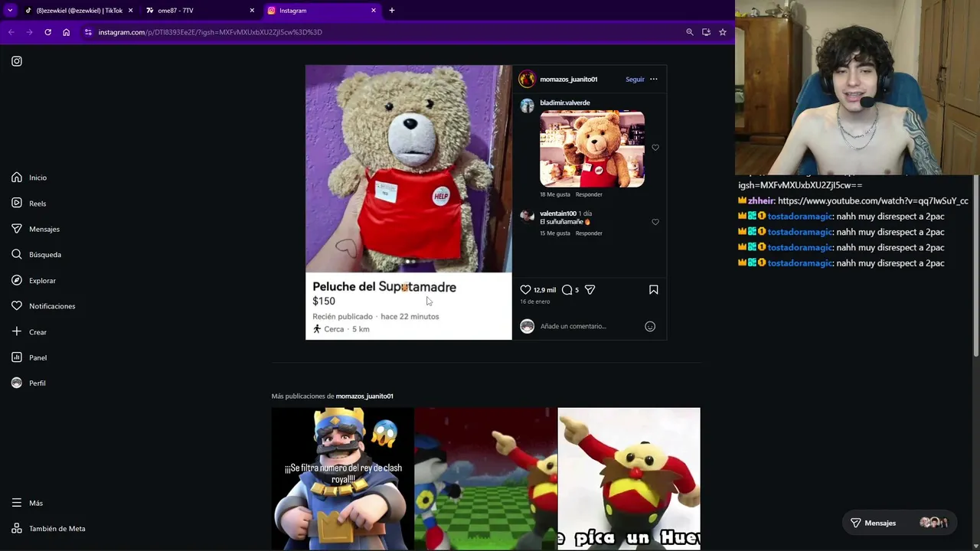980x551 pixels.
Task: Reply to valentain100's comment
Action: coord(589,233)
